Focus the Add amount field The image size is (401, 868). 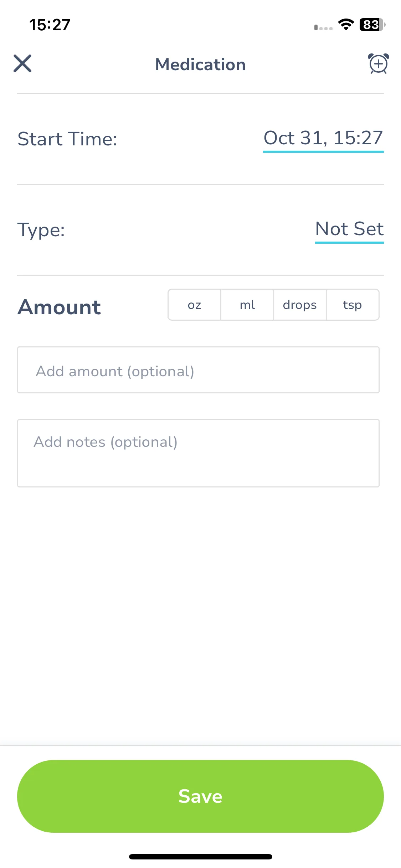click(198, 370)
